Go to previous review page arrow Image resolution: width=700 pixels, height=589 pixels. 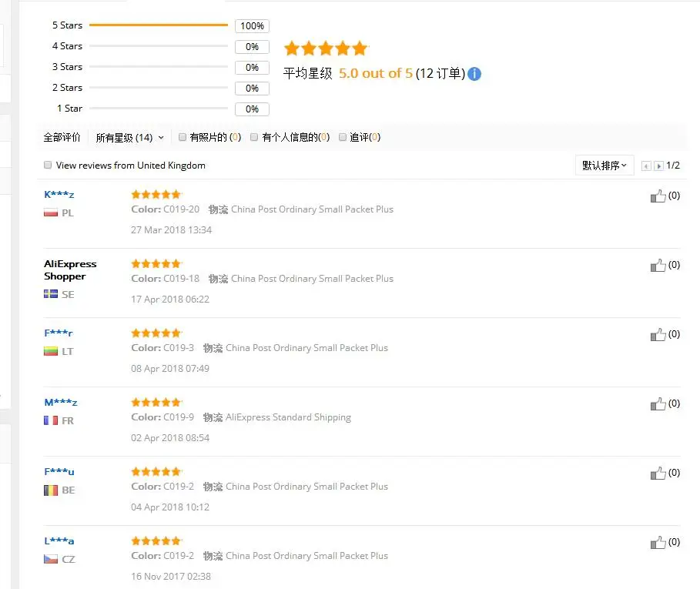click(x=646, y=166)
